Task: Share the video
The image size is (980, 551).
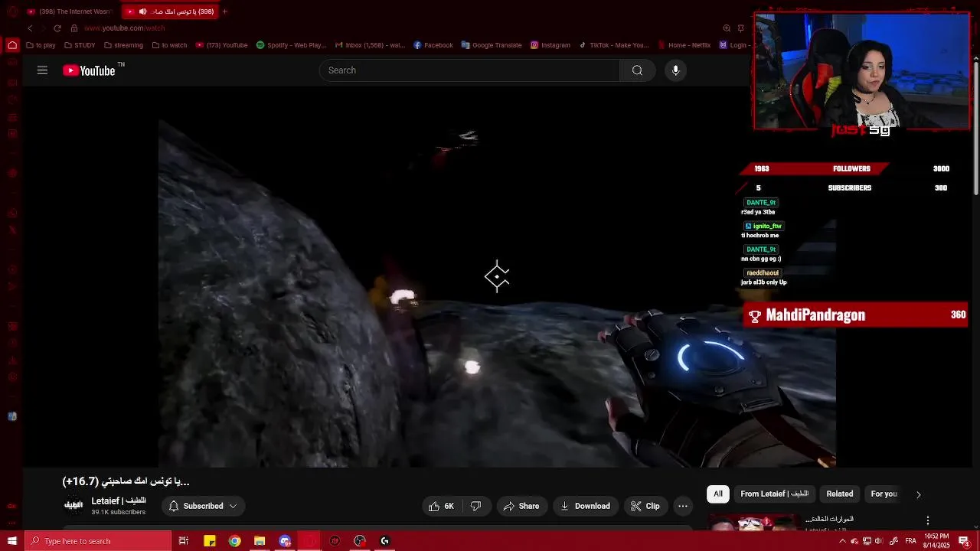Action: click(x=521, y=506)
